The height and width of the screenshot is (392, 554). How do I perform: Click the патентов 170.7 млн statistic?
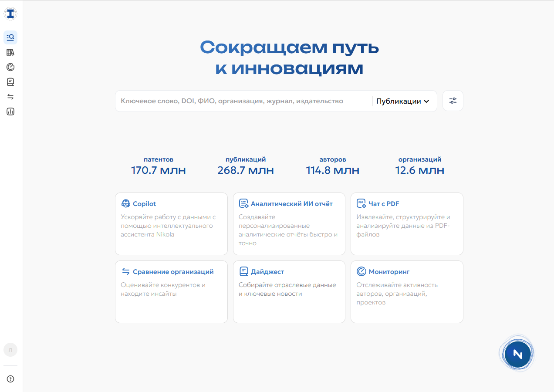pos(159,166)
